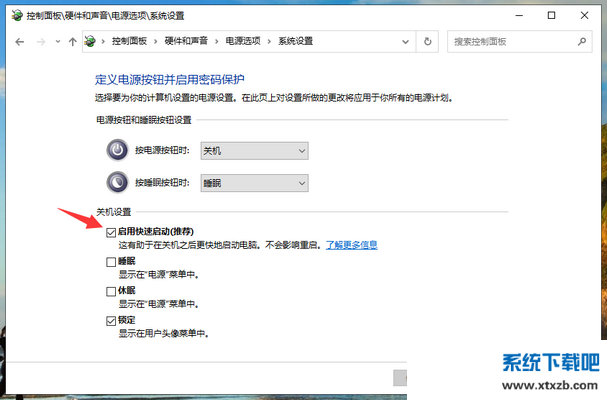Viewport: 607px width, 400px height.
Task: Click the sleep moon icon beside 按睡眠按钮时
Action: (x=118, y=182)
